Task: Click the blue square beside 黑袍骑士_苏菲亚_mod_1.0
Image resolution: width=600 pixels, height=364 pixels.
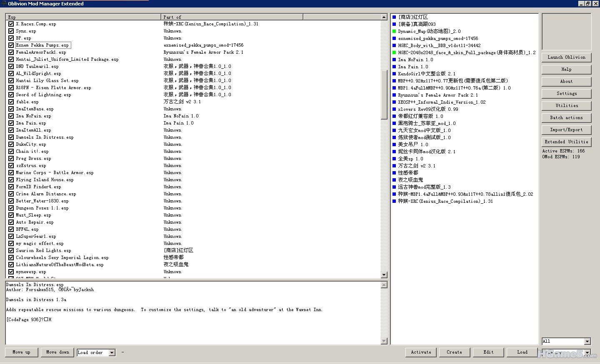Action: pyautogui.click(x=394, y=123)
